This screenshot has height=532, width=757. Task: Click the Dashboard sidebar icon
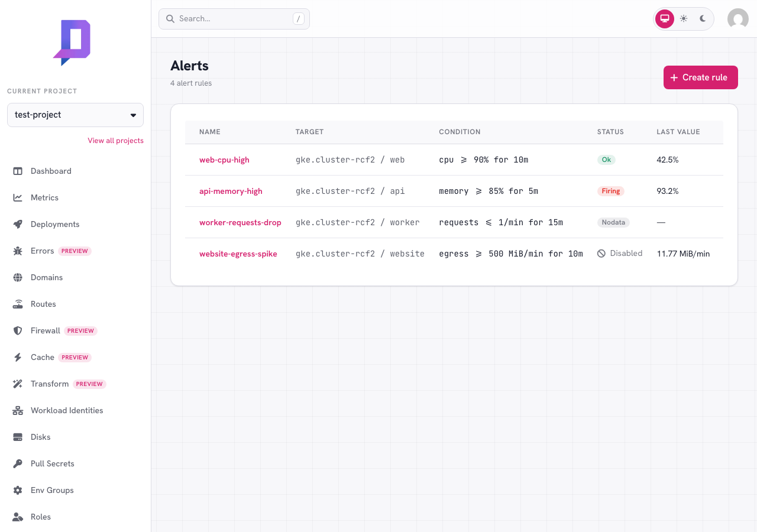pyautogui.click(x=18, y=171)
